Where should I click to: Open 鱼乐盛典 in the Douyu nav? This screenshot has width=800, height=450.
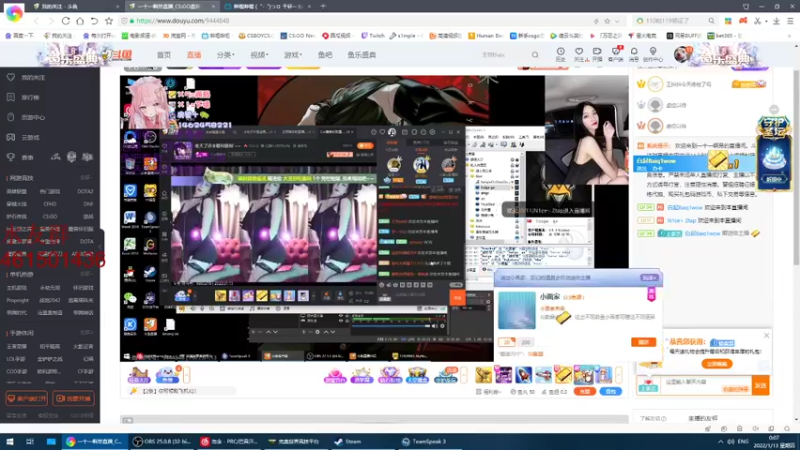tap(362, 55)
